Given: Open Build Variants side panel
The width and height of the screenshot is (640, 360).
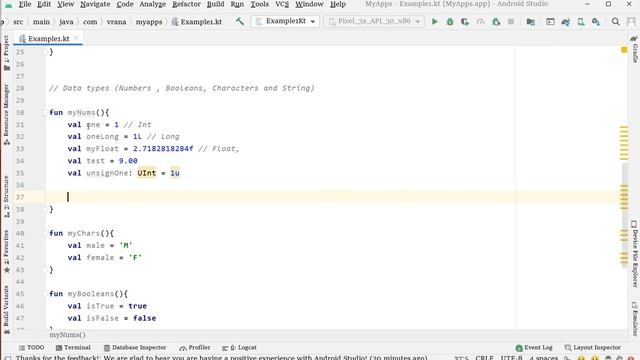Looking at the screenshot, I should pos(7,309).
